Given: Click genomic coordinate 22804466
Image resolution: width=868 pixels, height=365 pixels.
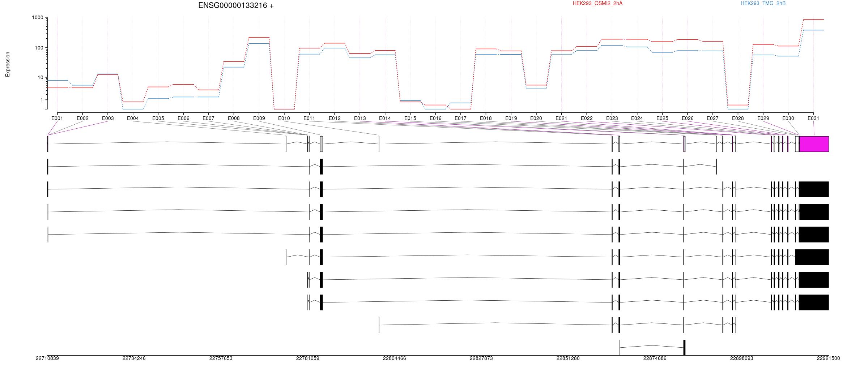Looking at the screenshot, I should [395, 358].
